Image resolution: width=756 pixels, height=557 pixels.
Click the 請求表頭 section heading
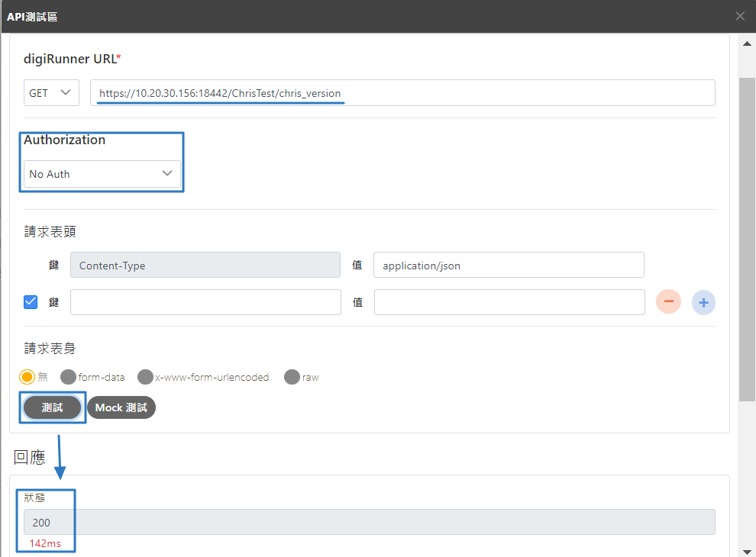(50, 232)
